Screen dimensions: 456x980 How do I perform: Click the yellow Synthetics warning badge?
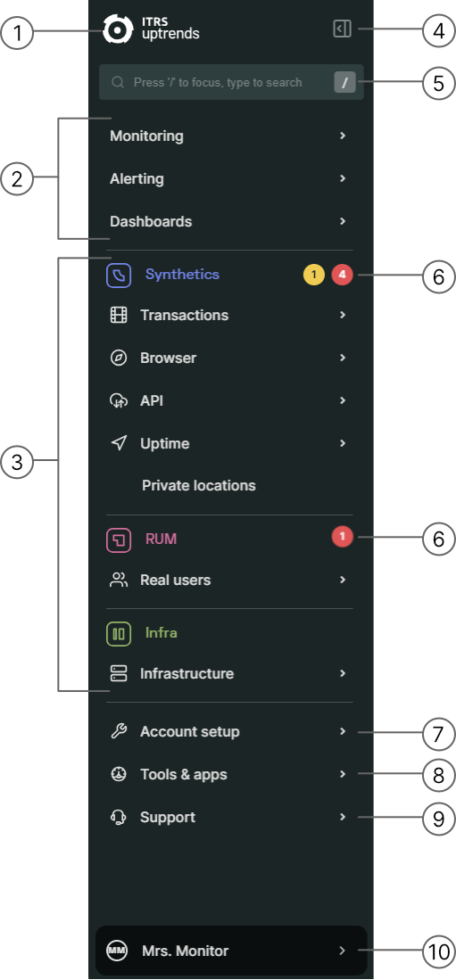pyautogui.click(x=314, y=275)
